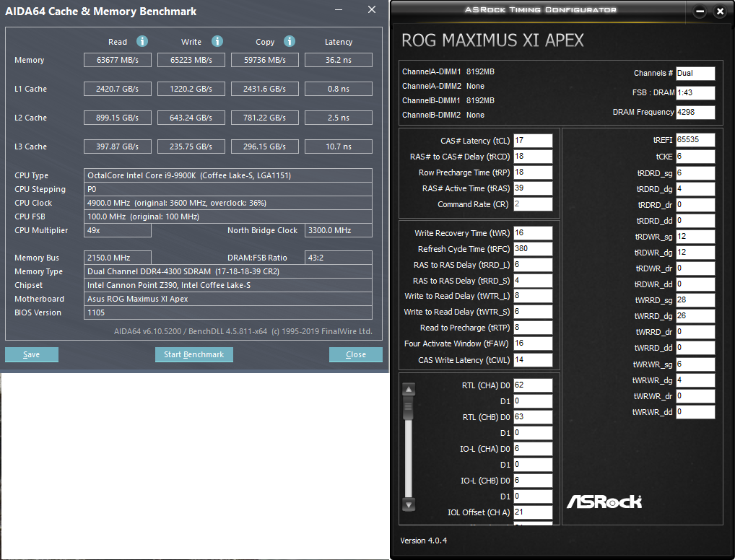Click the RTL (CHA) D0 field

coord(533,385)
